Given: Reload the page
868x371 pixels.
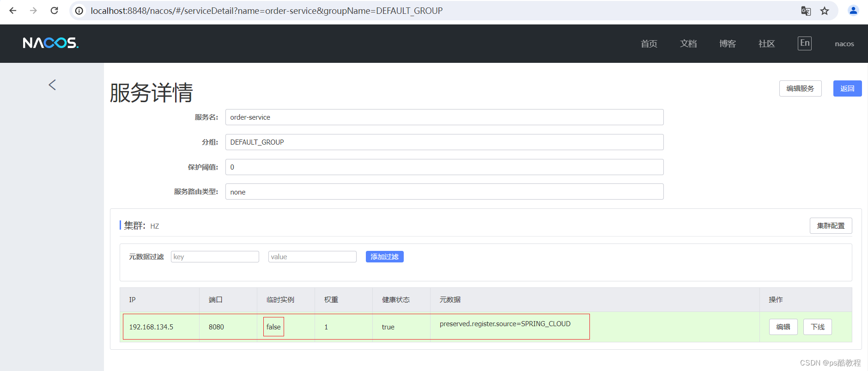Looking at the screenshot, I should (54, 11).
